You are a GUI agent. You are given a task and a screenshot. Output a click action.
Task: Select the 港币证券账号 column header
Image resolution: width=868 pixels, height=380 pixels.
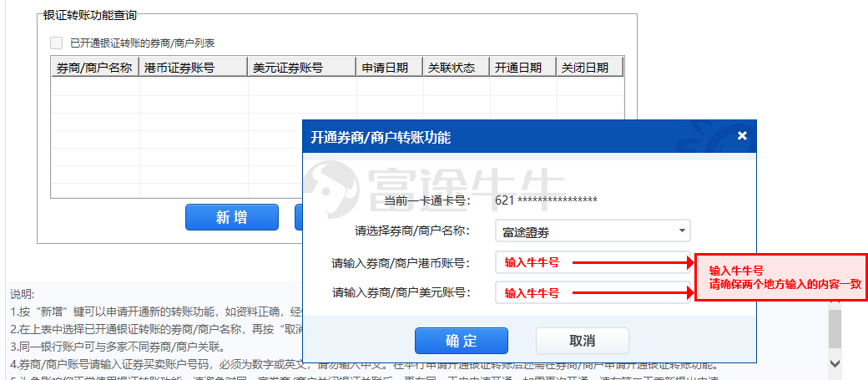(193, 68)
